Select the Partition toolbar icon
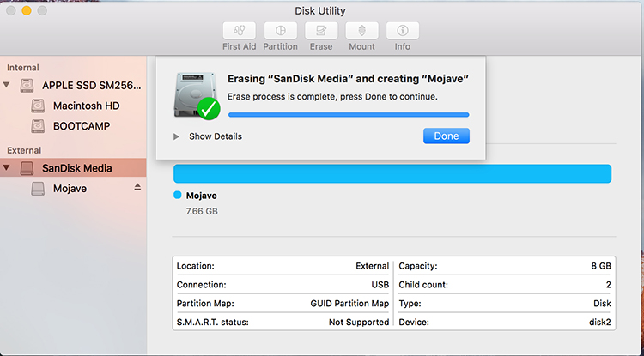This screenshot has width=644, height=356. 280,31
